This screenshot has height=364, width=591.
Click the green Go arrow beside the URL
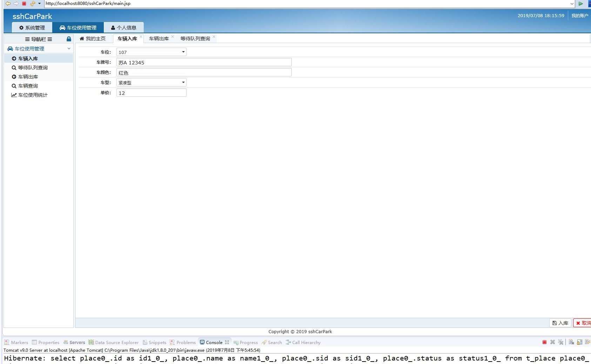pyautogui.click(x=581, y=4)
